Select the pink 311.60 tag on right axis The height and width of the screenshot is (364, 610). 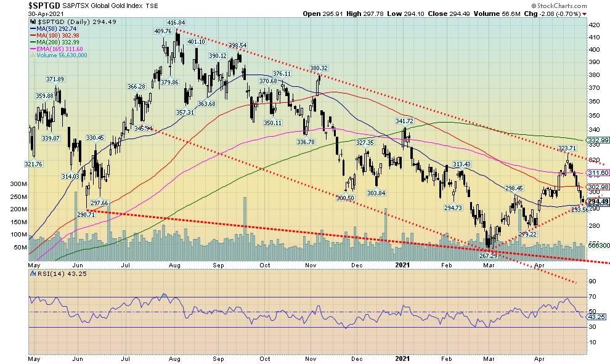598,174
